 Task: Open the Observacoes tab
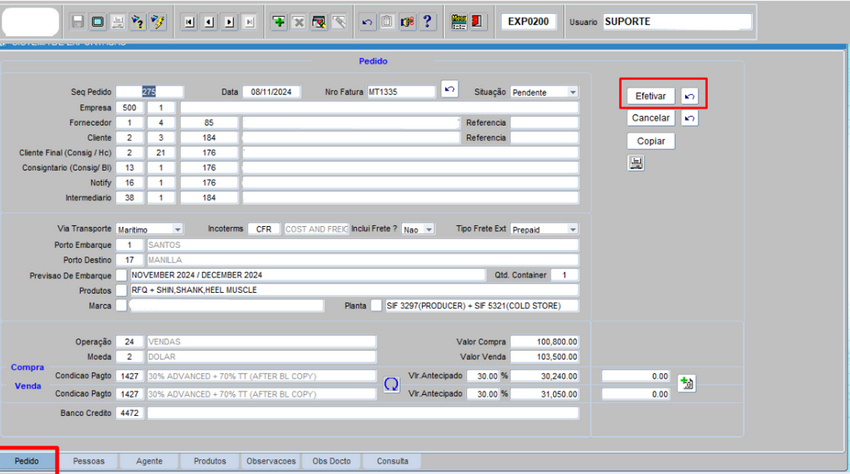pyautogui.click(x=271, y=461)
